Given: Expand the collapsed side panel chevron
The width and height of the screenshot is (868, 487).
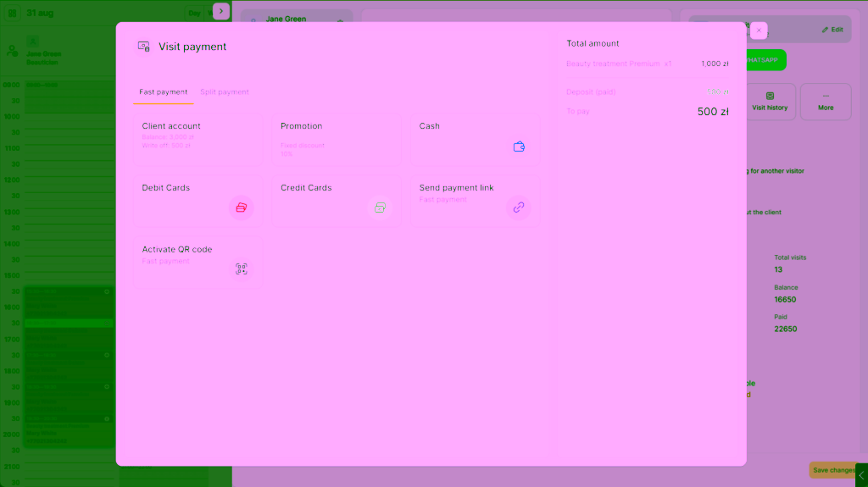Looking at the screenshot, I should 861,475.
